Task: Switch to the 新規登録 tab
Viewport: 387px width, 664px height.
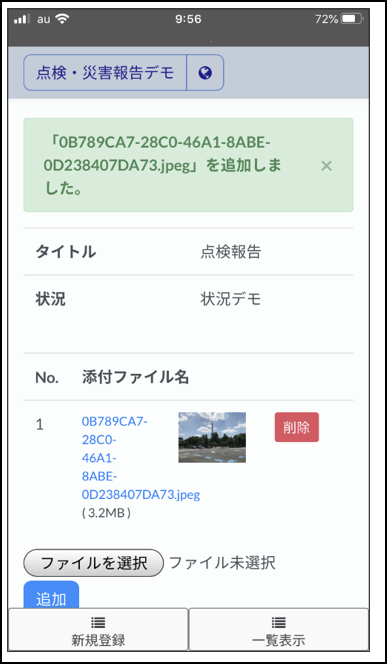Action: point(98,629)
